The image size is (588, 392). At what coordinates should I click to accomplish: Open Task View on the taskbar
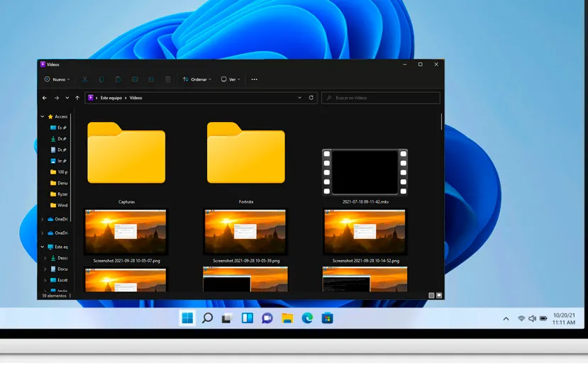pyautogui.click(x=227, y=318)
